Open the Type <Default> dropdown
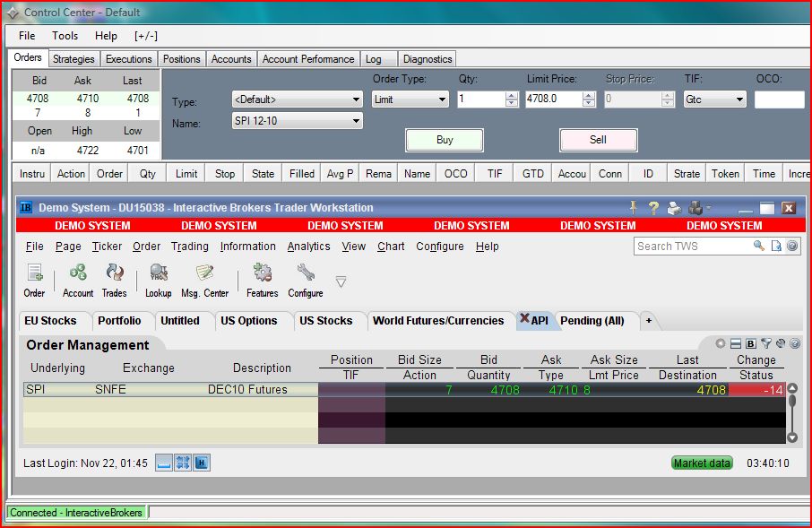This screenshot has width=812, height=528. tap(298, 99)
